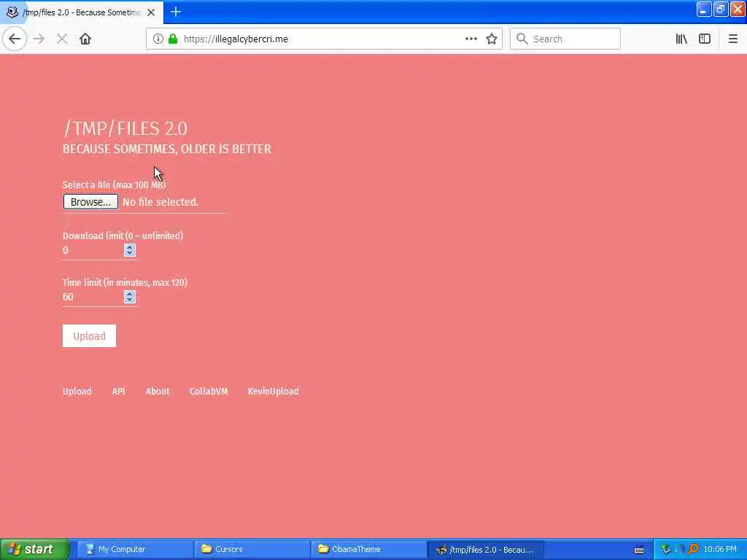This screenshot has width=747, height=560.
Task: Toggle the sidebar view icon
Action: coord(705,39)
